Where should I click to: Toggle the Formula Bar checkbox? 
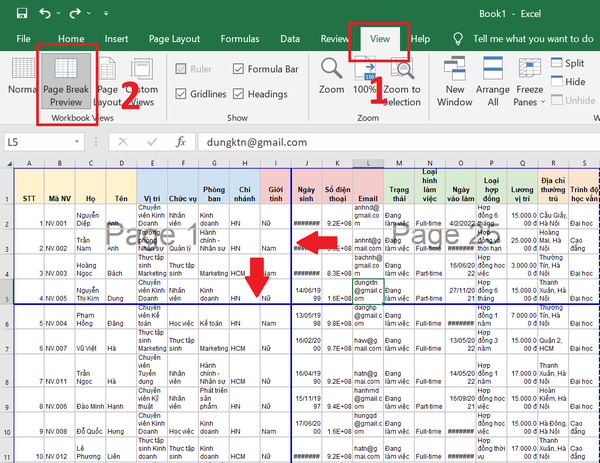pos(266,69)
